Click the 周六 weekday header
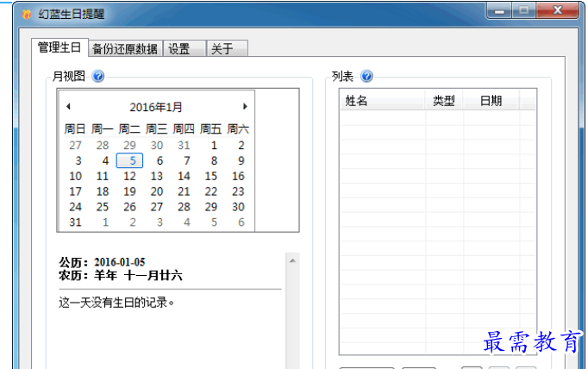This screenshot has height=369, width=588. click(238, 129)
